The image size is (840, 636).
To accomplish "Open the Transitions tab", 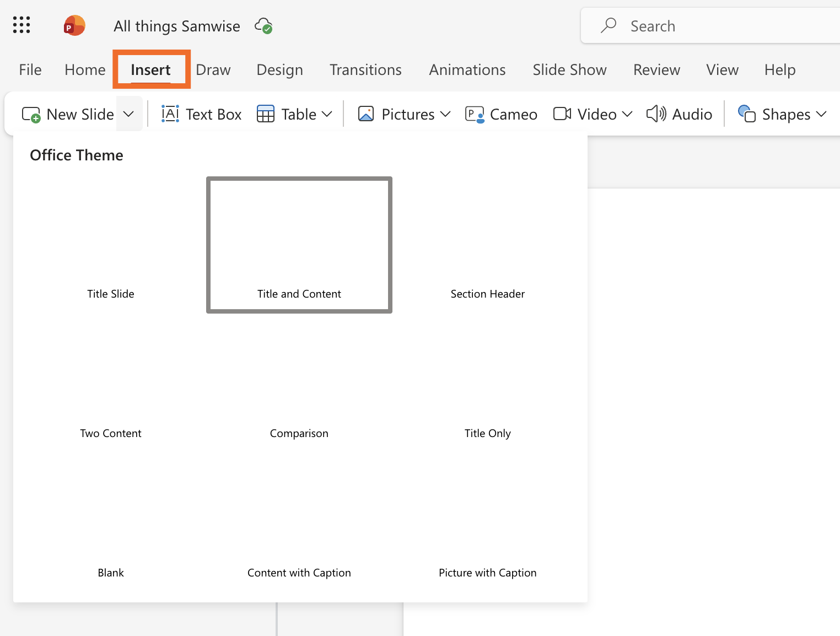I will click(365, 70).
